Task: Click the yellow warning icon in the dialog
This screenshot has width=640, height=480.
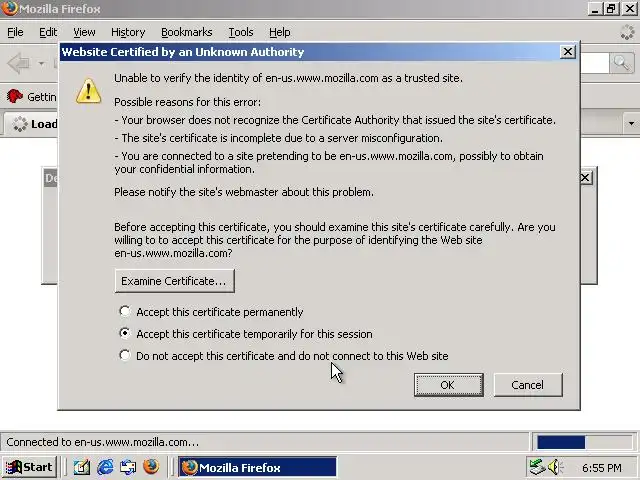Action: pyautogui.click(x=89, y=91)
